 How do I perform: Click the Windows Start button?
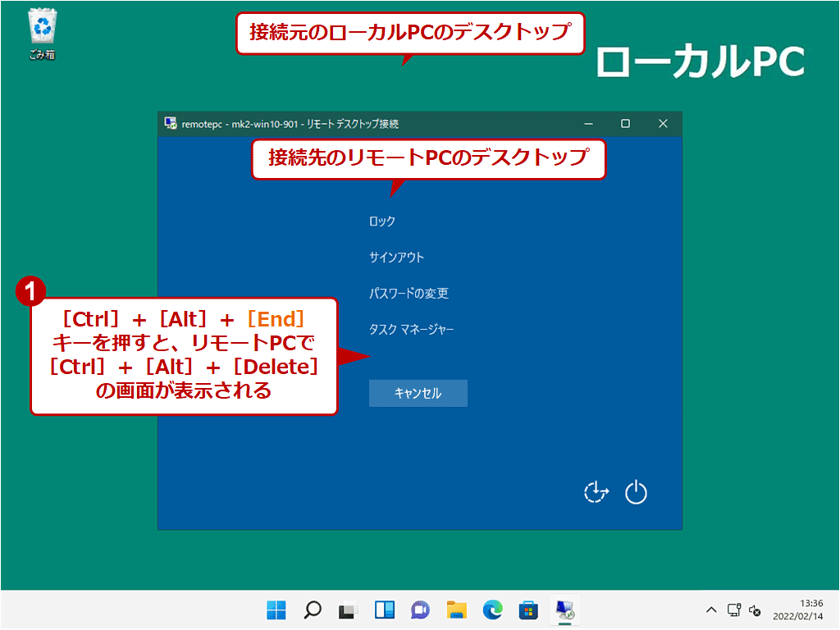click(x=276, y=610)
